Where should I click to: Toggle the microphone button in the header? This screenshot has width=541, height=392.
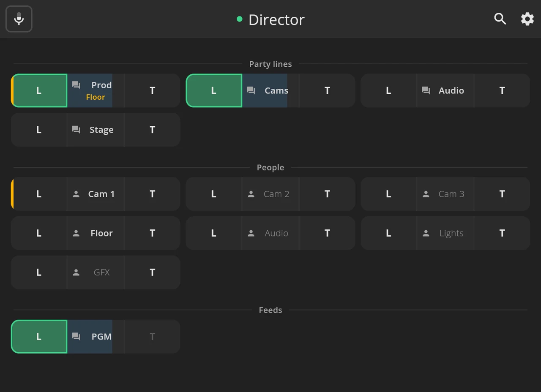click(x=19, y=19)
